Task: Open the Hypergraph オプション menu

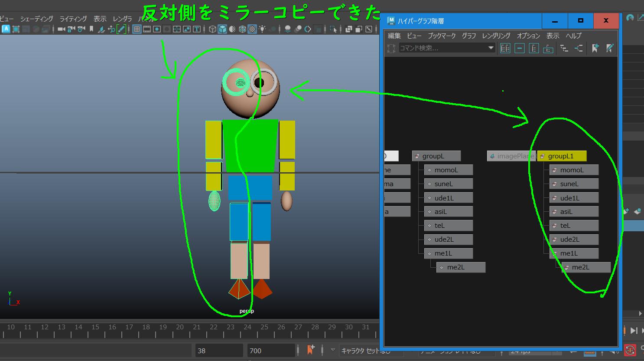Action: point(528,36)
